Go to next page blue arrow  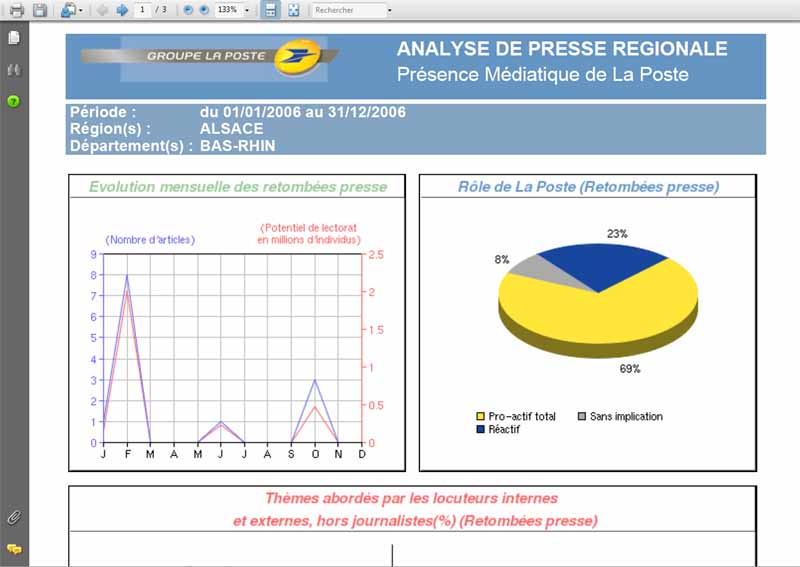(x=122, y=10)
